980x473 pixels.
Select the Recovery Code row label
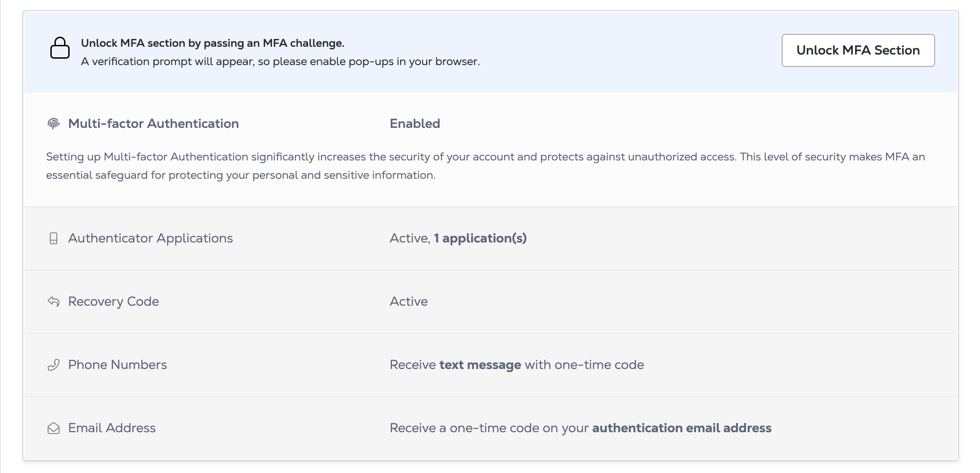(114, 302)
